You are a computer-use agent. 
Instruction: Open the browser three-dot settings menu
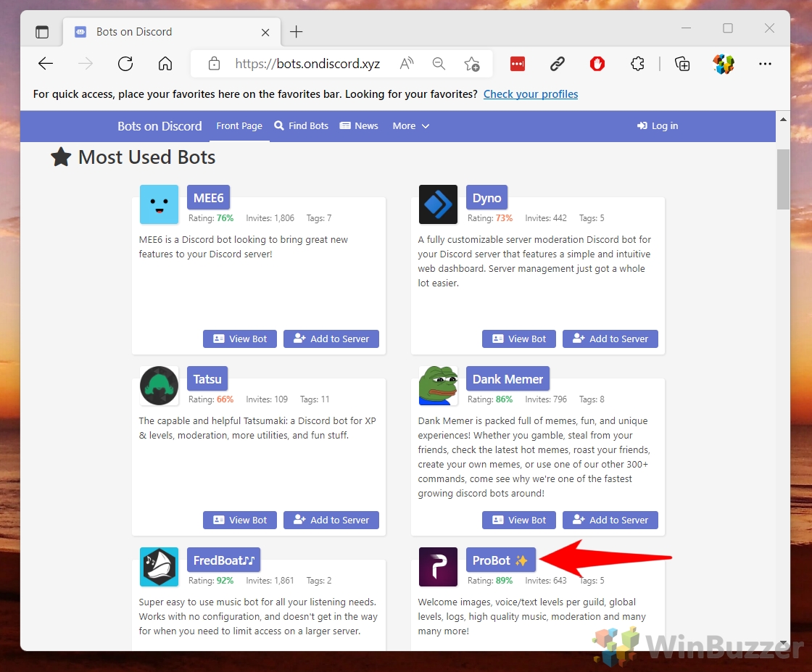pyautogui.click(x=765, y=65)
